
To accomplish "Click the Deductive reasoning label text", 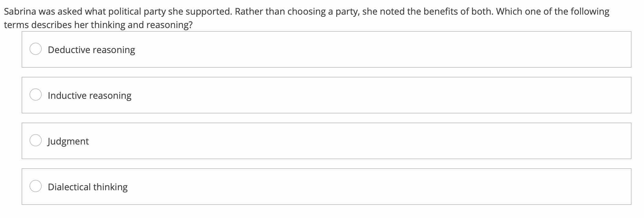I will 91,49.
